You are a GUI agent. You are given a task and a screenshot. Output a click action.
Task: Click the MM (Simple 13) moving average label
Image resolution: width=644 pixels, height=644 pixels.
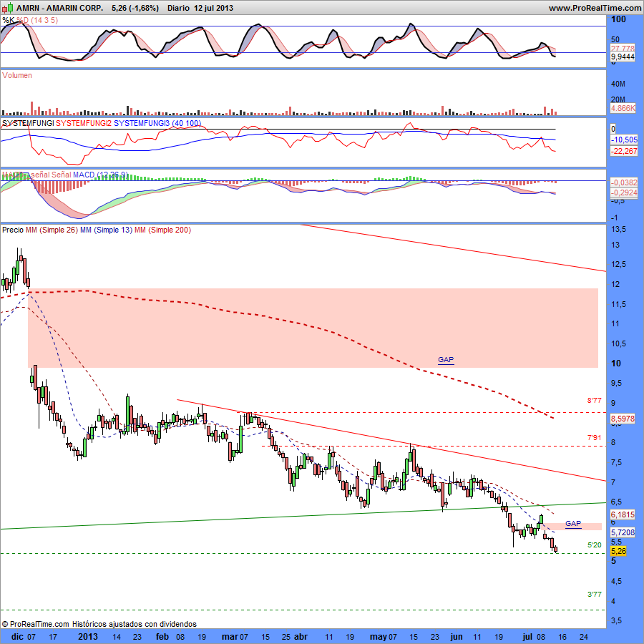[x=107, y=230]
